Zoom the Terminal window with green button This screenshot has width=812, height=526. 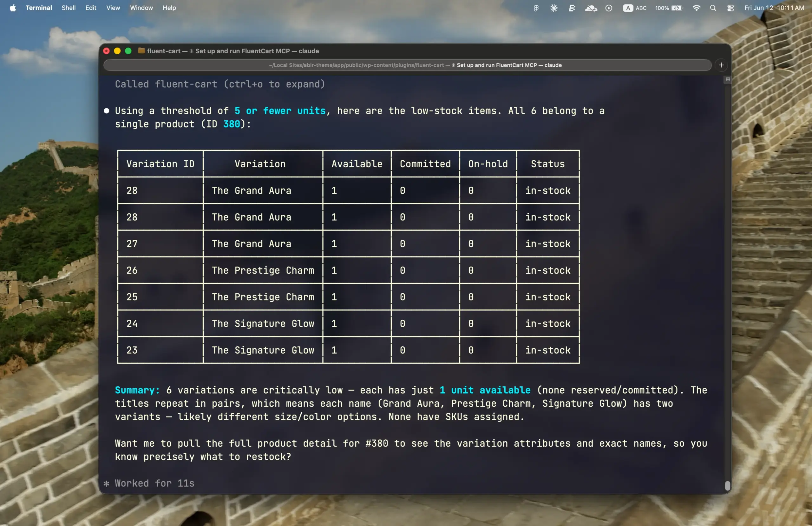(x=128, y=51)
